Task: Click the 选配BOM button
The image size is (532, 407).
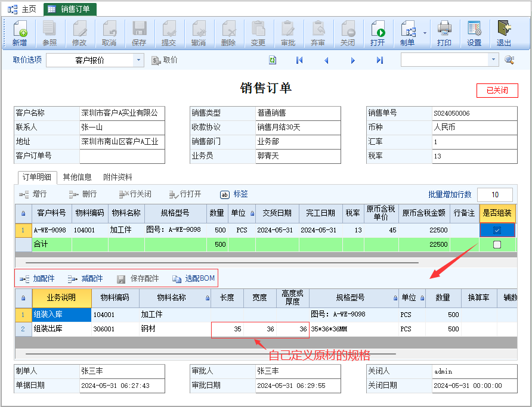Action: (x=193, y=278)
